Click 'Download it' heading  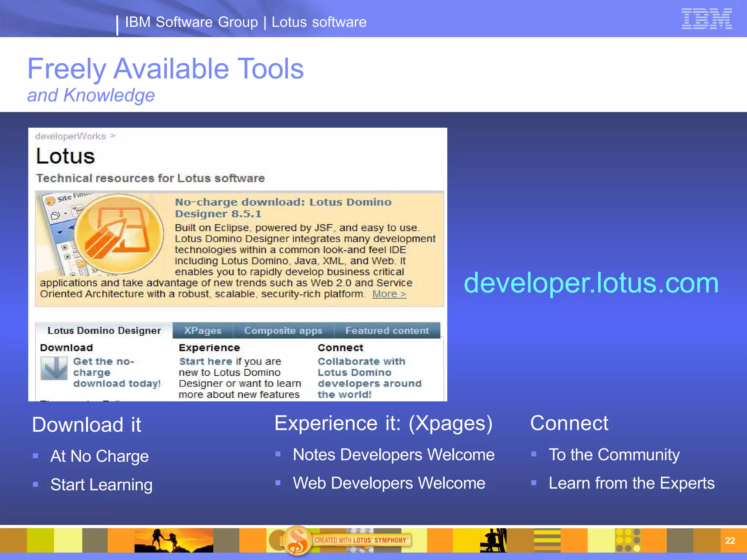(x=87, y=425)
